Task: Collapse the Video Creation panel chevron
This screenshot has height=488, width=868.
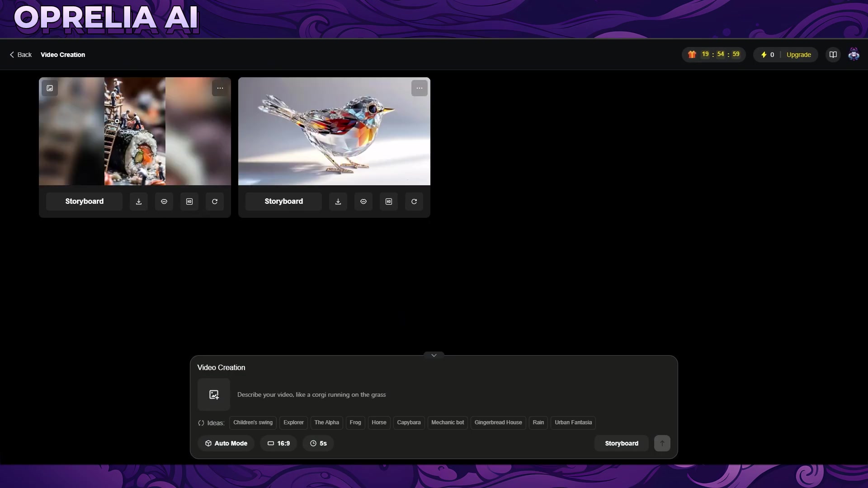Action: [434, 355]
